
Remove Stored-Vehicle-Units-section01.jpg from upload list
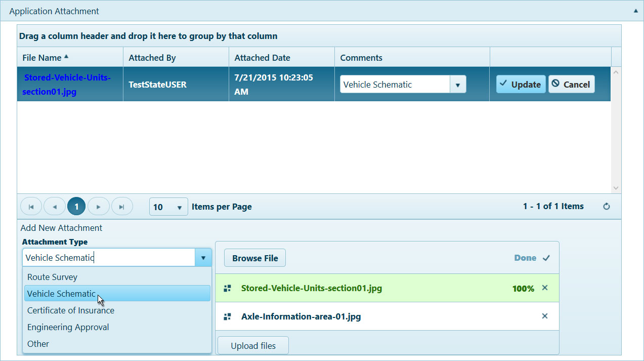(545, 288)
